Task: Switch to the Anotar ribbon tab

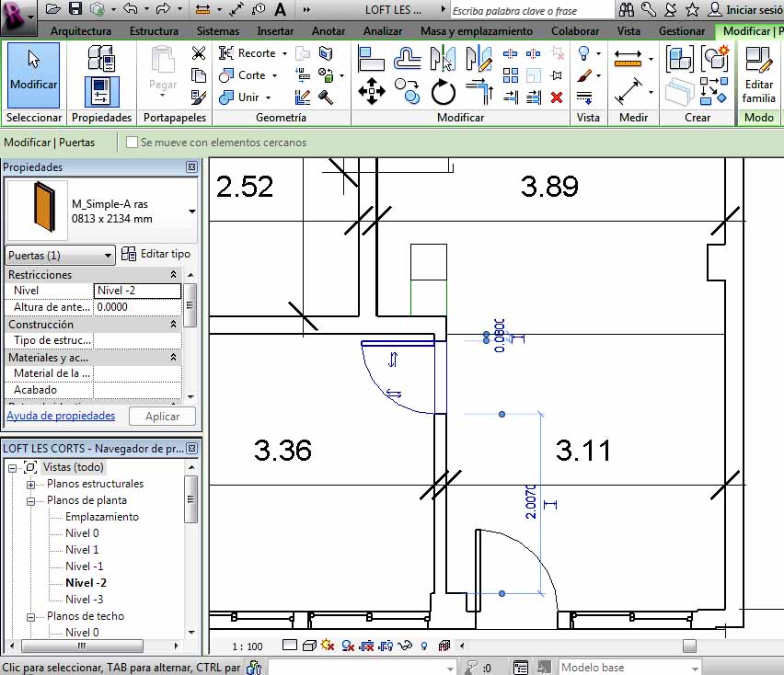Action: click(329, 30)
